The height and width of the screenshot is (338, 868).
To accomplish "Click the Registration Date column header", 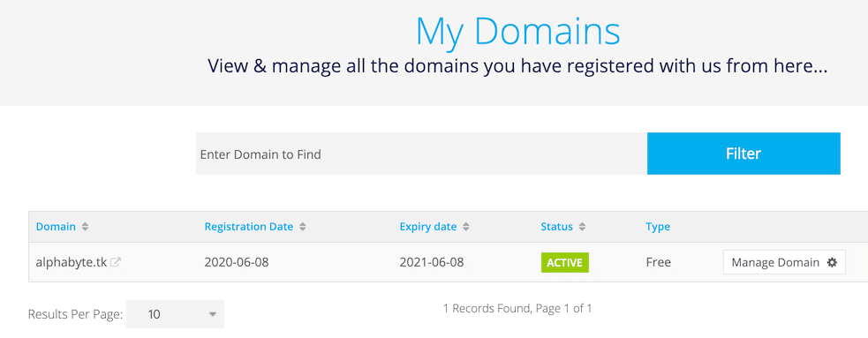I will pos(248,227).
